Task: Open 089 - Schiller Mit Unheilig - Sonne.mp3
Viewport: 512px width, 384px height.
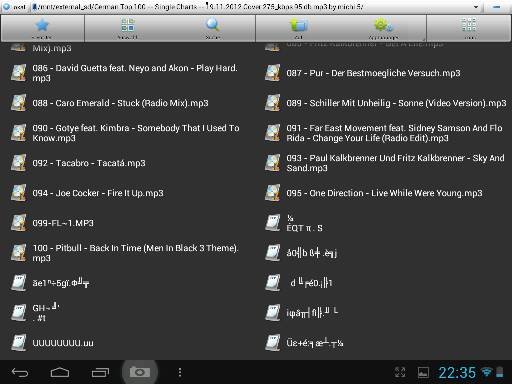Action: point(387,103)
